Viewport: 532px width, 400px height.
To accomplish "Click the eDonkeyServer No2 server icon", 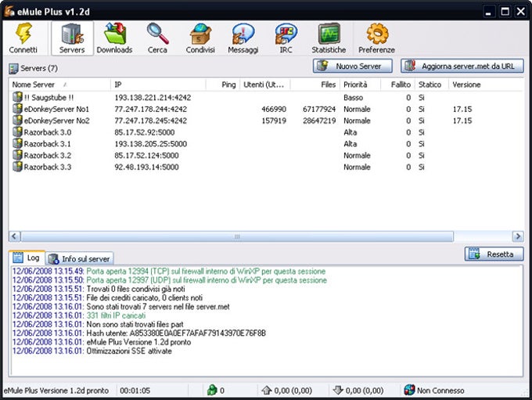I will [x=17, y=121].
